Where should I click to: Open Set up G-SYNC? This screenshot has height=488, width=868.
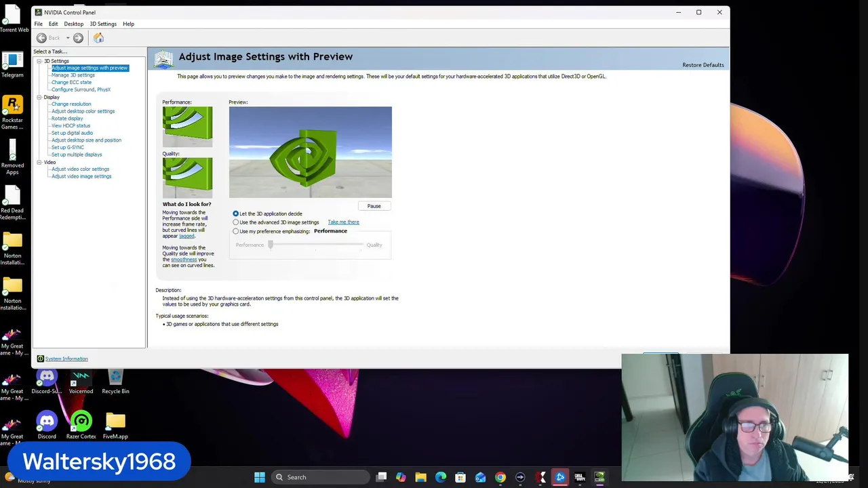(x=68, y=147)
